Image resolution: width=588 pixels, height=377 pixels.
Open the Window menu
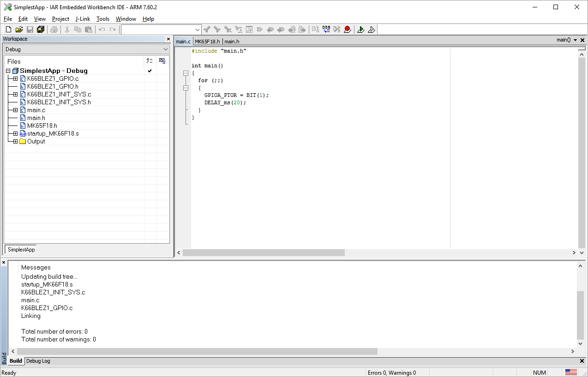click(x=126, y=19)
